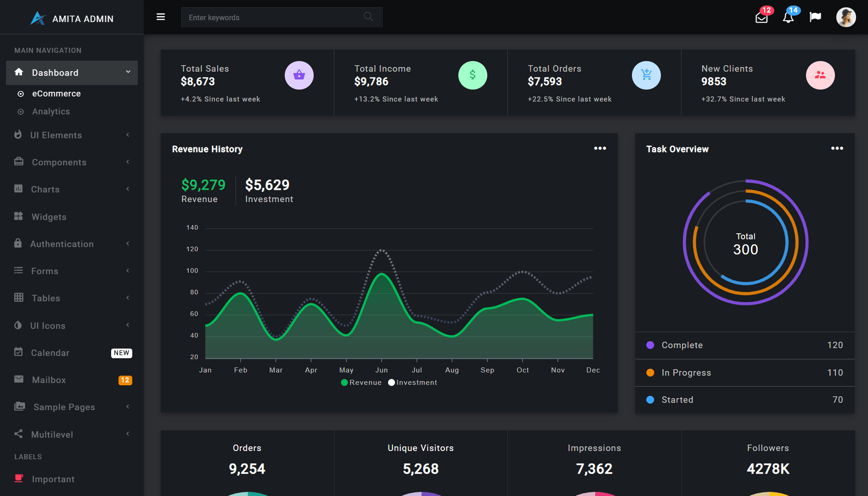This screenshot has height=496, width=868.
Task: Click the $9,279 Revenue value
Action: [203, 185]
